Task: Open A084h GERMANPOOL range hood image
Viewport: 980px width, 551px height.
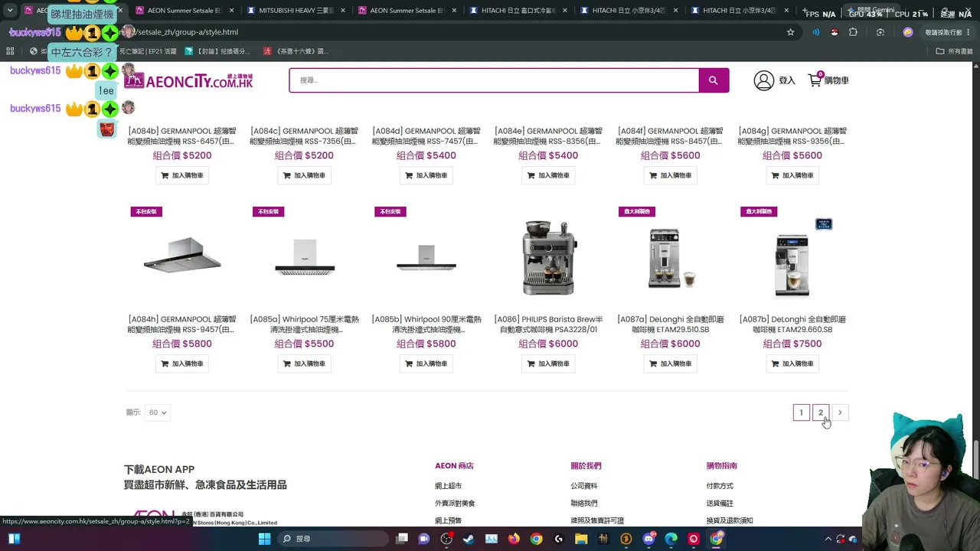Action: (182, 257)
